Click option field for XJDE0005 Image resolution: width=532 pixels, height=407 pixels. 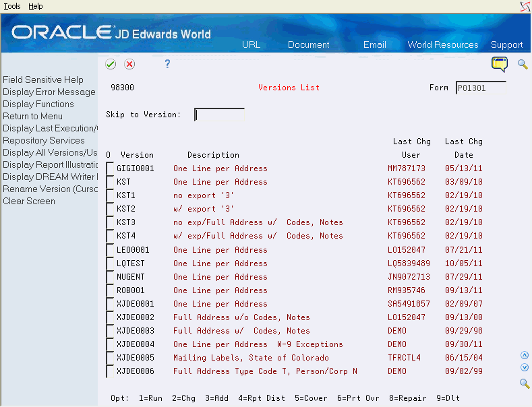[x=110, y=358]
